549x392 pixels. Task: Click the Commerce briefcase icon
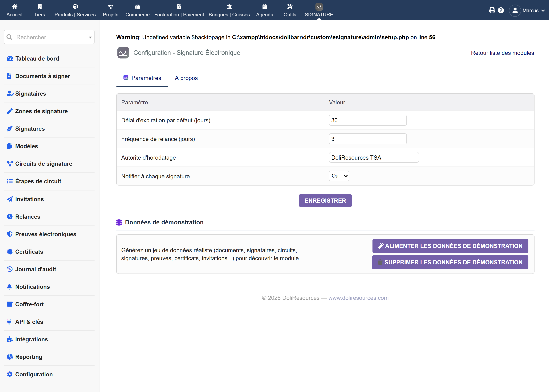[138, 6]
